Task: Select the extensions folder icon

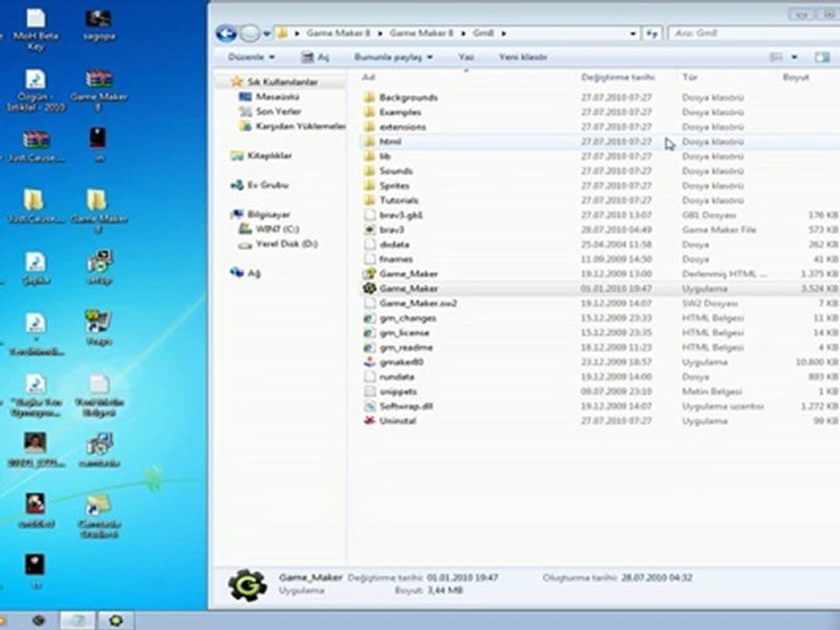Action: (x=369, y=127)
